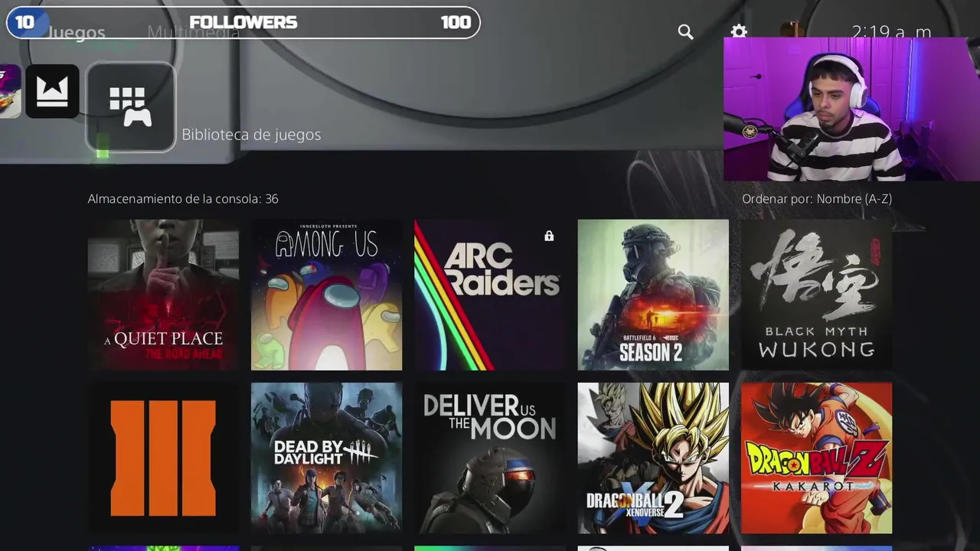Click the streamer webcam overlay
This screenshot has height=551, width=980.
tap(851, 109)
